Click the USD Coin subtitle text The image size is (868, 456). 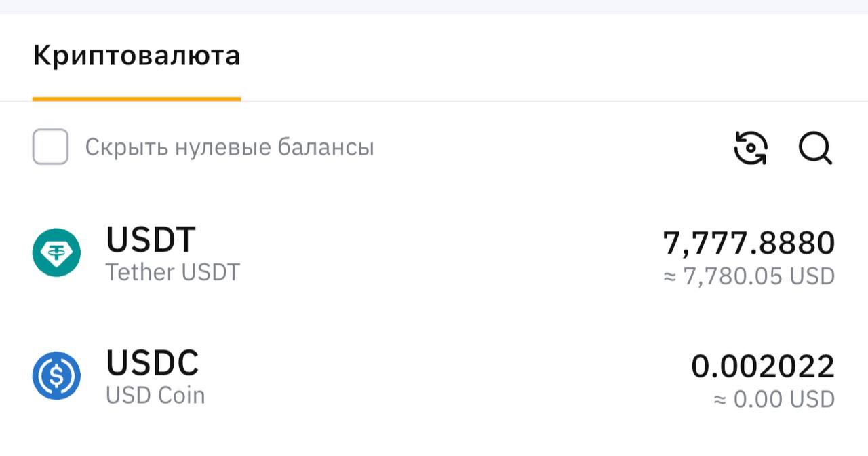[155, 396]
